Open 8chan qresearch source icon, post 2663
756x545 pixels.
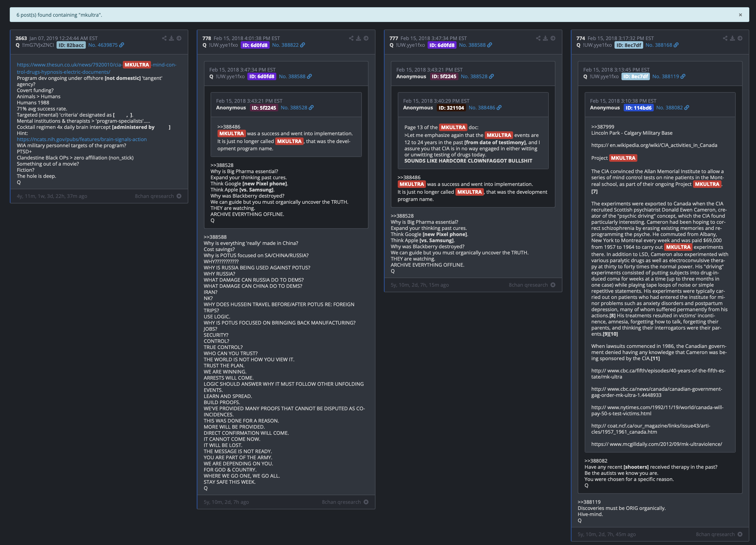coord(179,196)
